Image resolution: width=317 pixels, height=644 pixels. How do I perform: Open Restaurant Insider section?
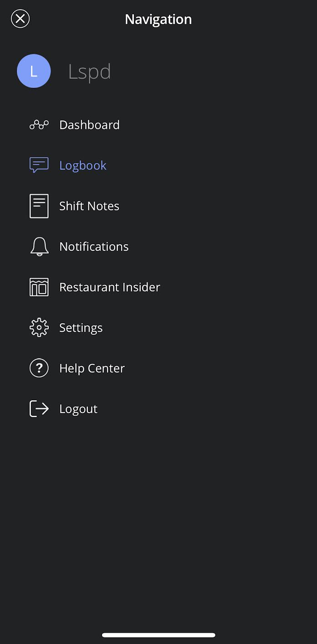coord(110,287)
